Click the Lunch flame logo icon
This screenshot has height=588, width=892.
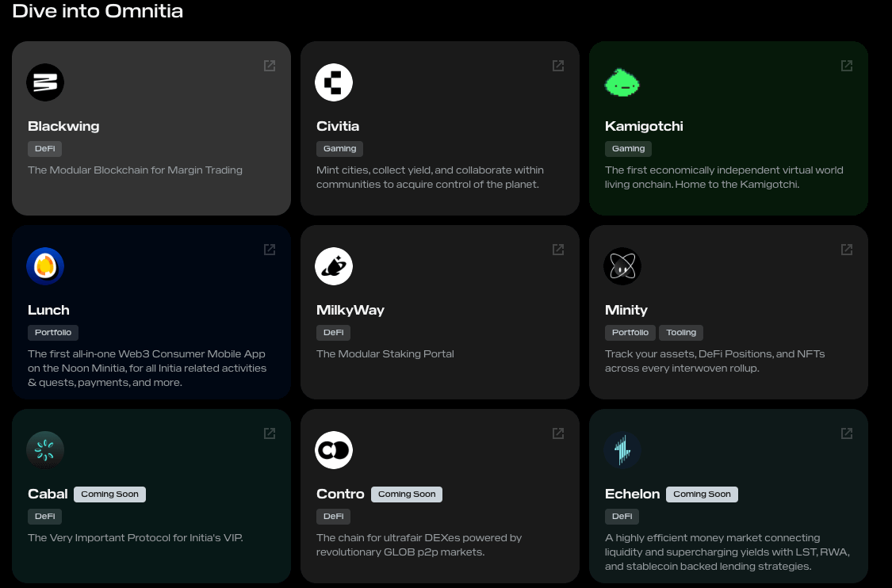click(45, 266)
